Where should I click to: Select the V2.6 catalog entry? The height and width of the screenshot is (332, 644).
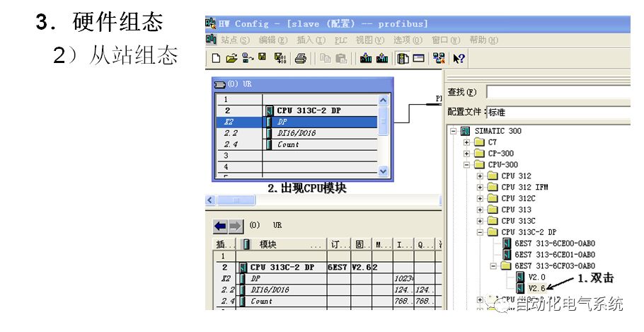tap(537, 288)
